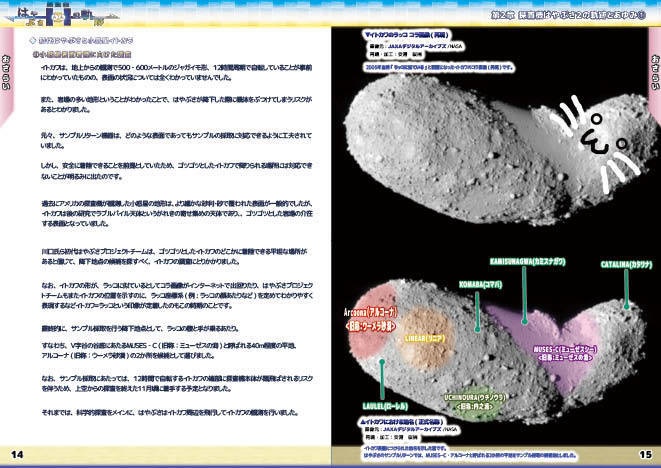
Task: Click the 第2章 chapter title on the right page header
Action: click(x=568, y=15)
